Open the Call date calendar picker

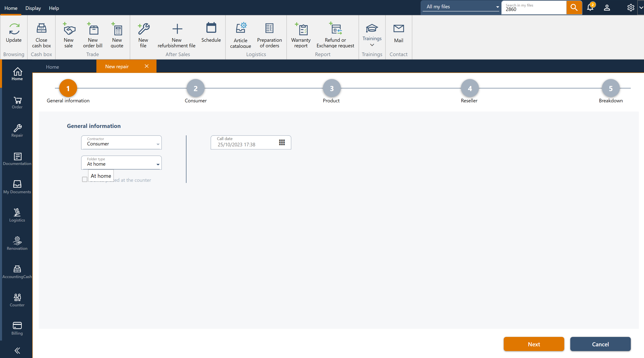coord(282,143)
